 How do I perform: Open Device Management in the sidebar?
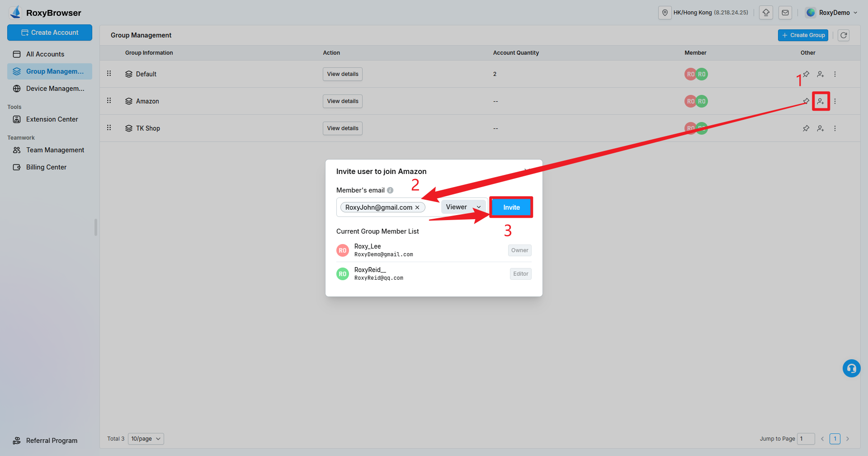pos(50,89)
